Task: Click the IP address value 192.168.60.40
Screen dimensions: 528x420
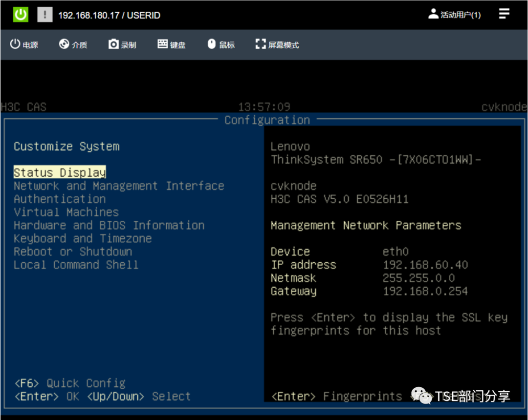Action: 425,265
